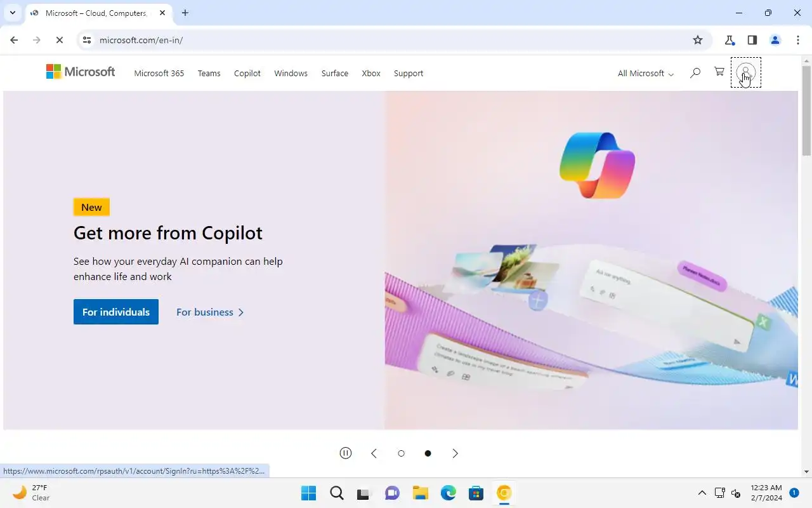Open Microsoft 365 nav item
Screen dimensions: 812x508
point(159,73)
